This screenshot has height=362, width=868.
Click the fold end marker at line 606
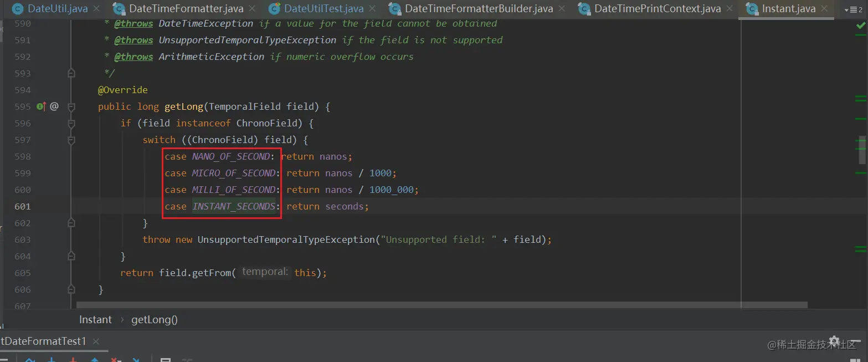(71, 289)
